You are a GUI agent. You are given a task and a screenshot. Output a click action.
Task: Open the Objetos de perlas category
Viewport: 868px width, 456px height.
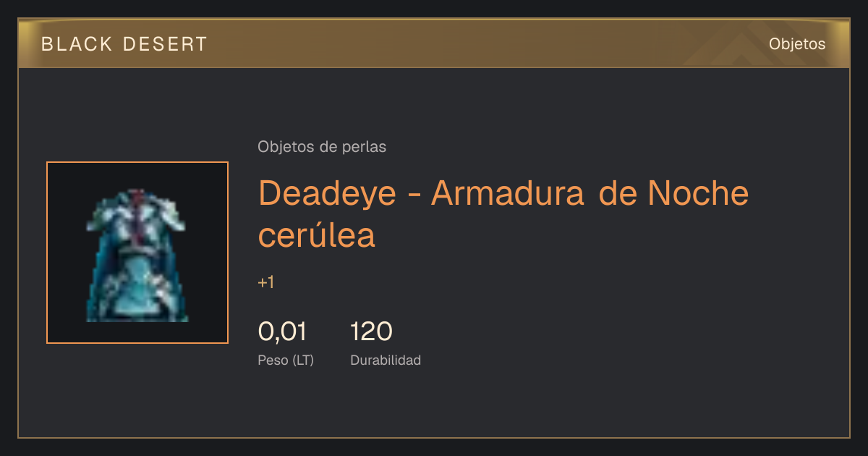point(322,147)
